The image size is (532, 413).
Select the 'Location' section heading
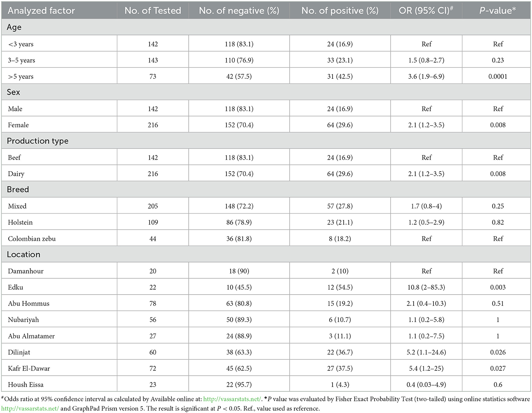[x=23, y=254]
